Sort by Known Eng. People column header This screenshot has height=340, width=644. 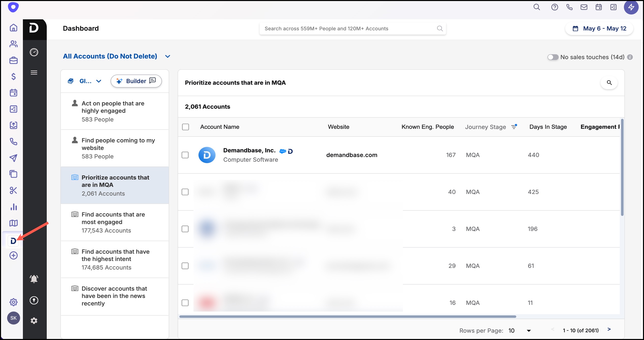[x=428, y=127]
